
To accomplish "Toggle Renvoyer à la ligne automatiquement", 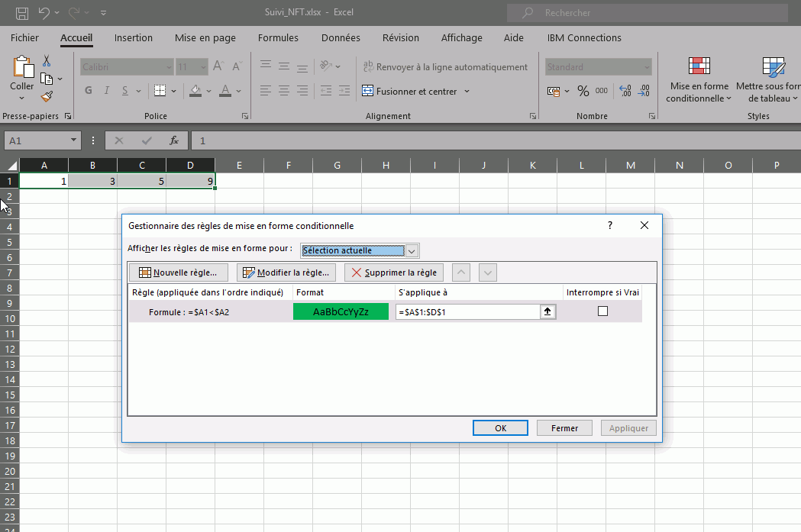I will click(x=445, y=67).
